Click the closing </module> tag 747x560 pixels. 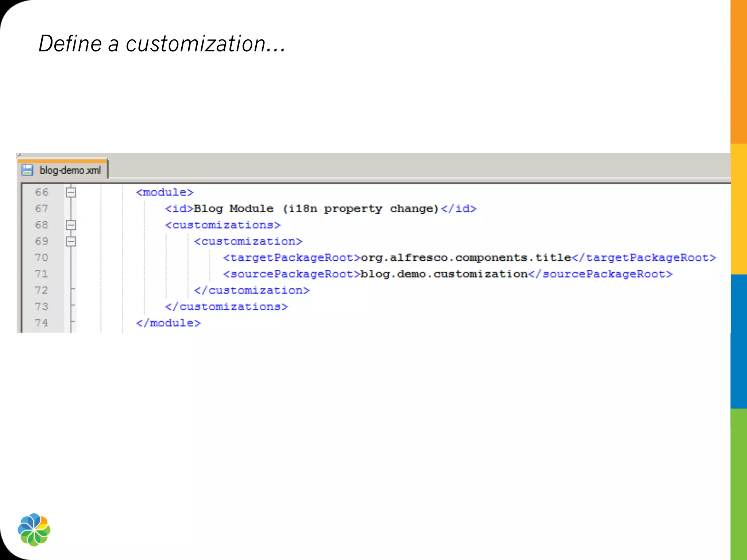(169, 323)
